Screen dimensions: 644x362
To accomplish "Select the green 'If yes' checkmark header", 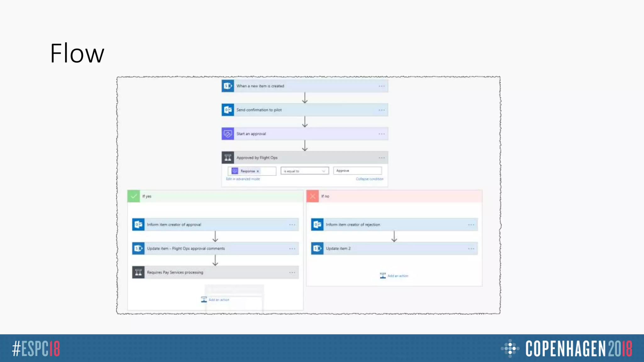I will point(134,196).
